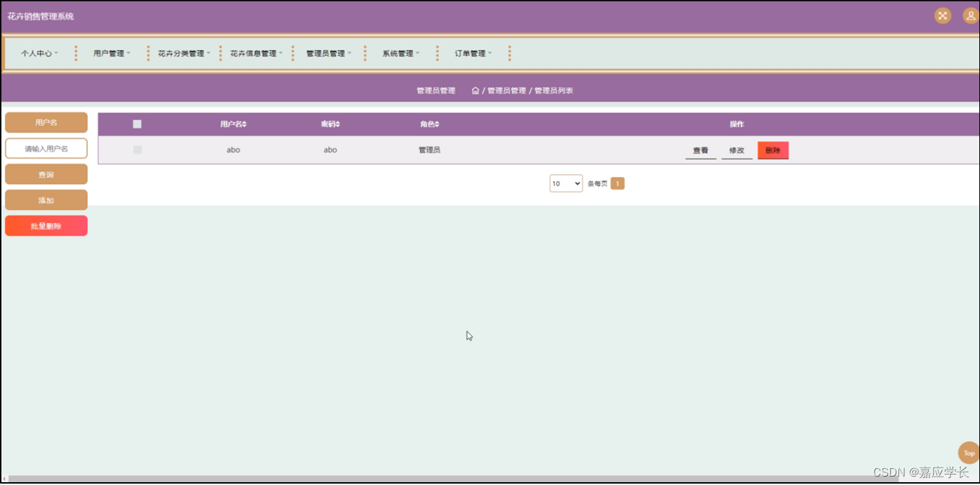This screenshot has height=485, width=980.
Task: Expand the 用户管理 menu
Action: click(x=112, y=53)
